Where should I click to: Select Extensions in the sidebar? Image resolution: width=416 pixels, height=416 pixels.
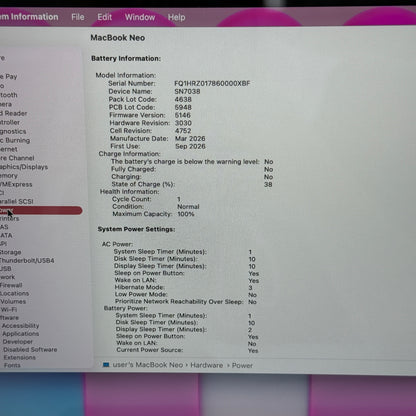pyautogui.click(x=20, y=358)
